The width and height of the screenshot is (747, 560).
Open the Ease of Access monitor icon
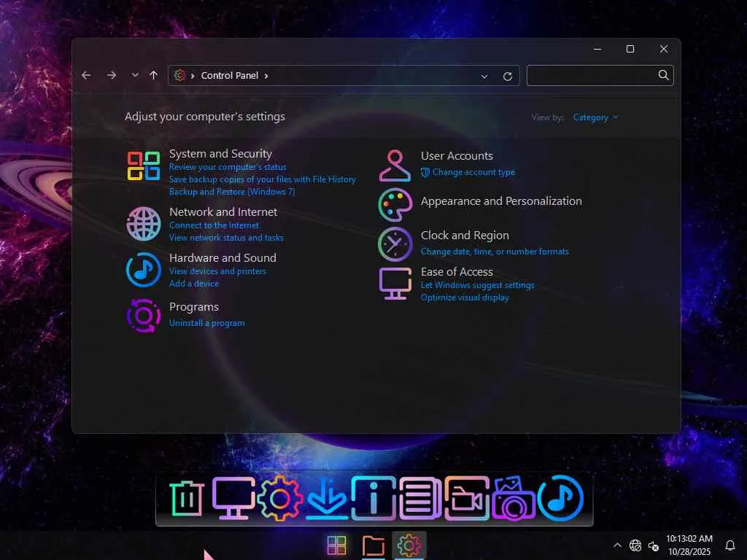pos(395,284)
